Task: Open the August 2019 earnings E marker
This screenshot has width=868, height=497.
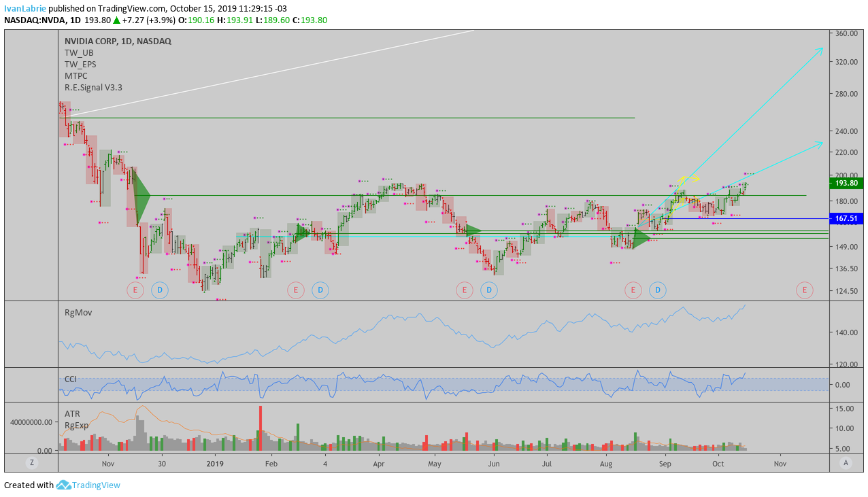Action: 633,291
